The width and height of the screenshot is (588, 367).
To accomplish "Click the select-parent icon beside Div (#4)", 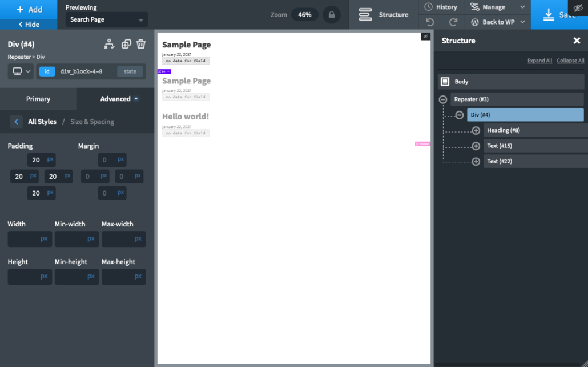I will [x=109, y=43].
